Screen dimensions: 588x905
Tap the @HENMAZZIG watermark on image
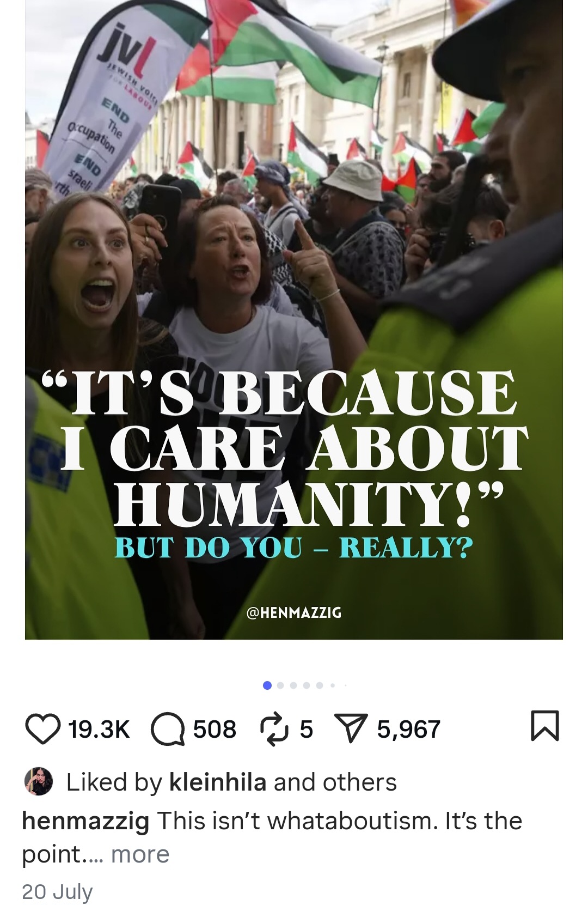click(294, 612)
